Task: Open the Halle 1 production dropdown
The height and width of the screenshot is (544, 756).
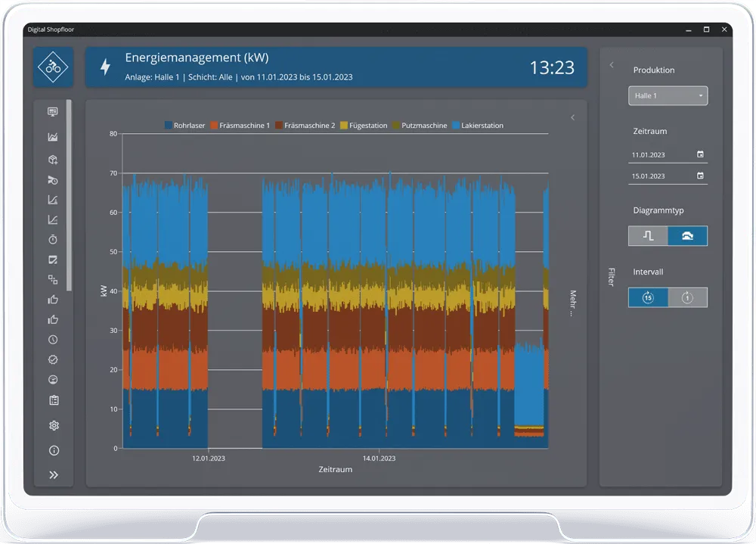Action: tap(668, 95)
